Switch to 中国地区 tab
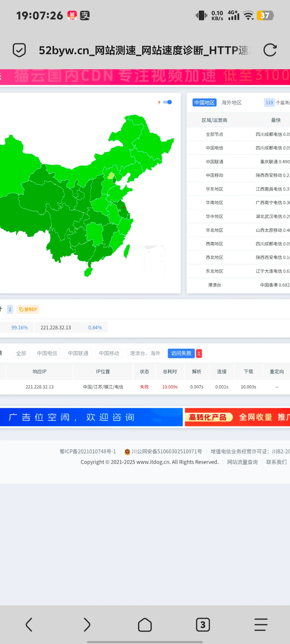Screen dimensions: 290x644 [204, 103]
